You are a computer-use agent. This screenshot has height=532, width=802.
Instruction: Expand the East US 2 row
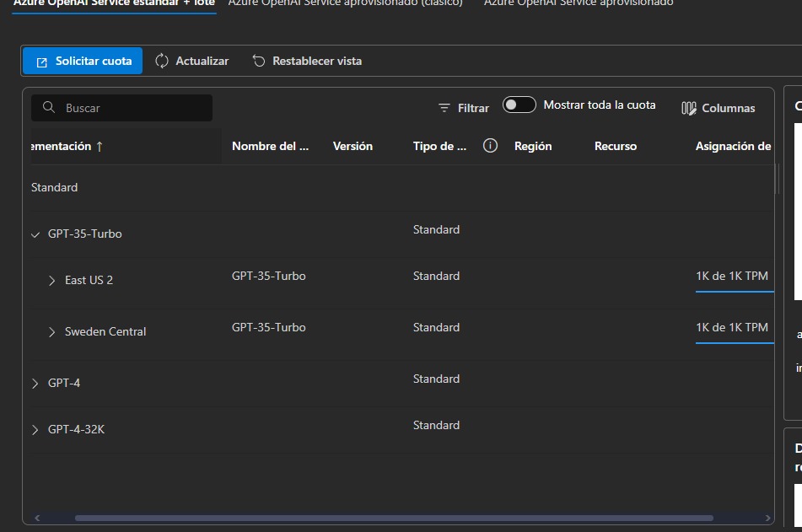(51, 280)
